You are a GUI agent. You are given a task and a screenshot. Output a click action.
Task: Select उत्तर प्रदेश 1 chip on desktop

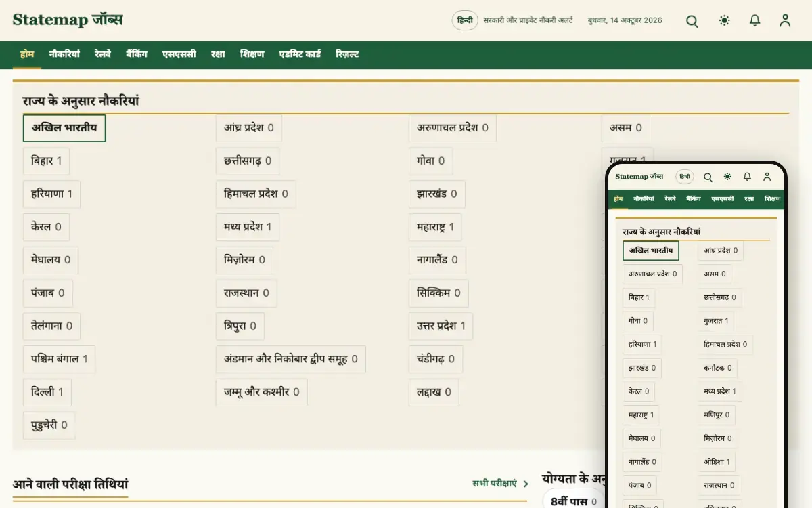(441, 327)
